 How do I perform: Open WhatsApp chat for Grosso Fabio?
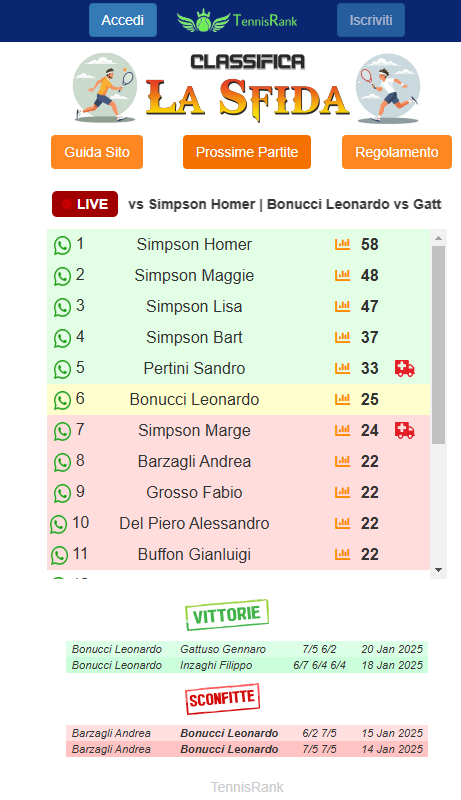pyautogui.click(x=62, y=493)
